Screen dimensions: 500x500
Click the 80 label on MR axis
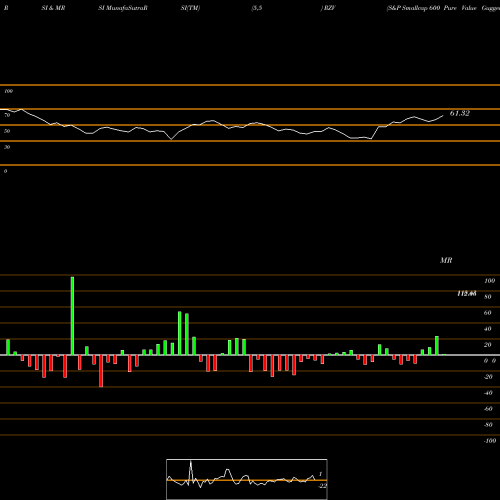(488, 297)
